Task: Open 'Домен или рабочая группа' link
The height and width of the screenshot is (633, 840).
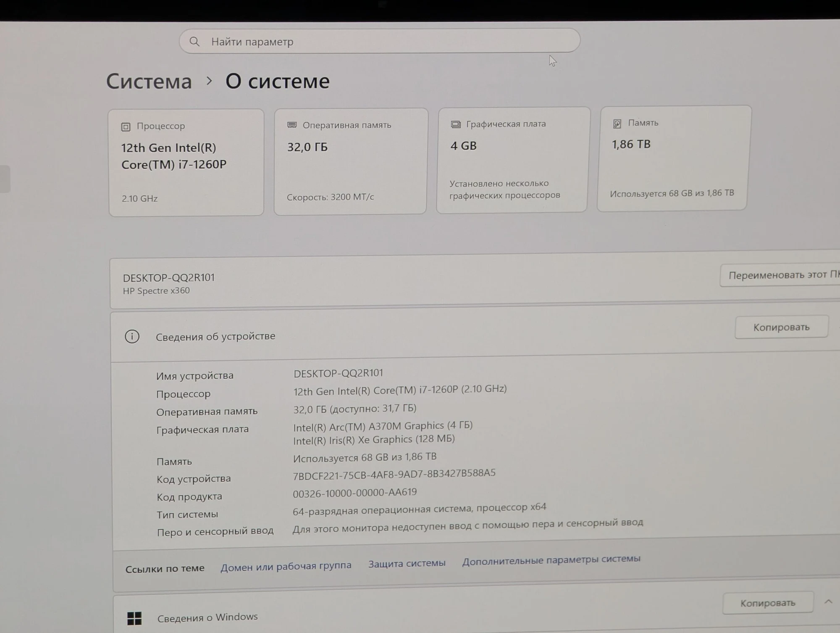Action: point(286,566)
